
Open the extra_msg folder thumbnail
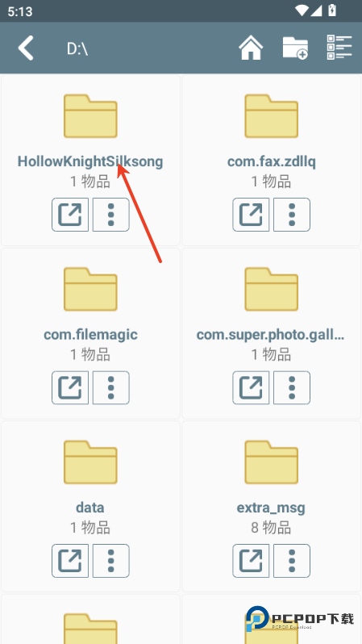(x=271, y=462)
